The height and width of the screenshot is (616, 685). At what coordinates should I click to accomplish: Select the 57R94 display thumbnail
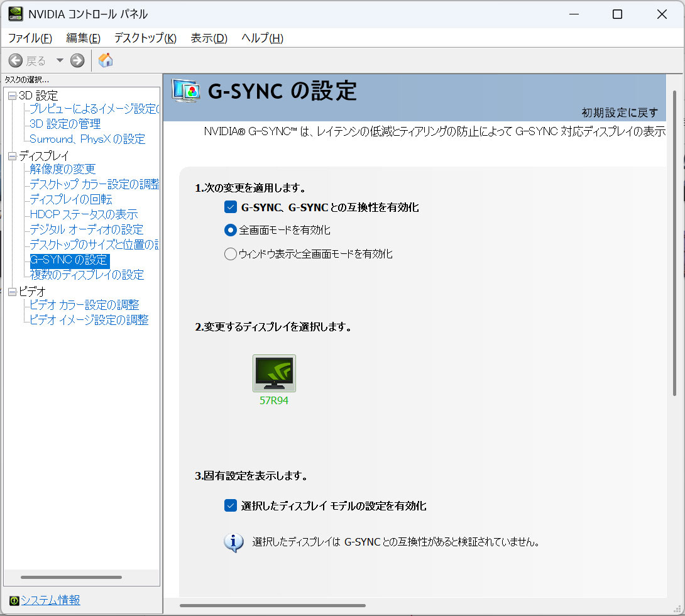point(274,373)
